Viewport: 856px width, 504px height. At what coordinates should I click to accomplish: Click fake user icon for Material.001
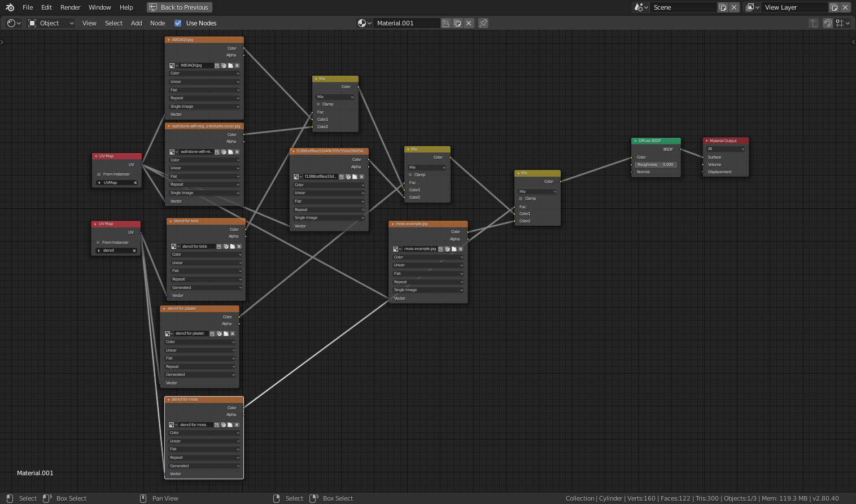click(x=446, y=23)
